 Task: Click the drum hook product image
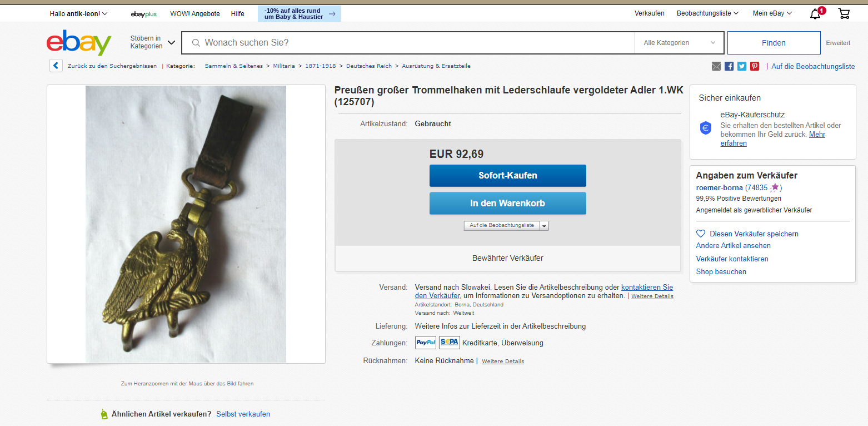pos(186,224)
